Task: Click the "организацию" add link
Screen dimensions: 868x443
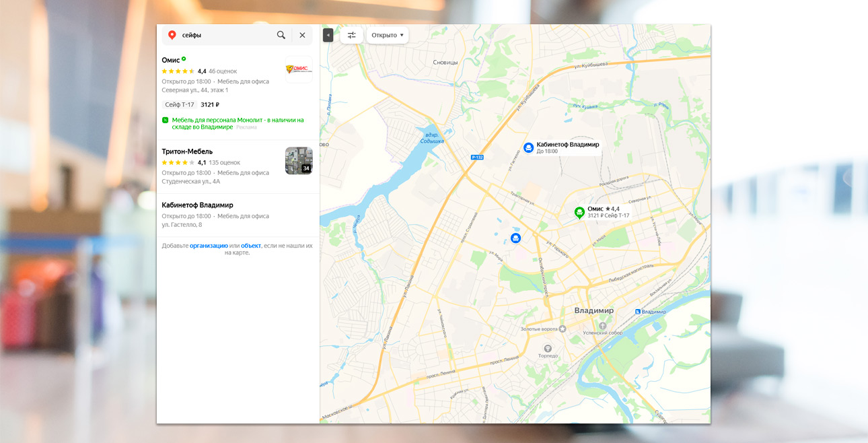Action: (x=209, y=246)
